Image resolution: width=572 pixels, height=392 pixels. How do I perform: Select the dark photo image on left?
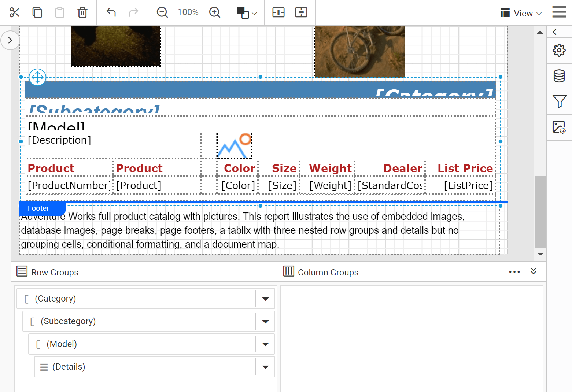115,46
